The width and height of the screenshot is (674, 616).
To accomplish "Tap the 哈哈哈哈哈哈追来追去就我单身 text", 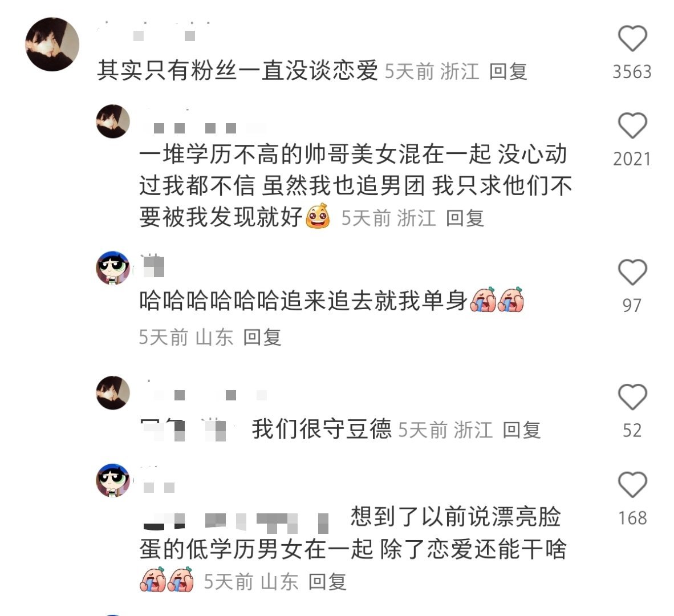I will [303, 300].
